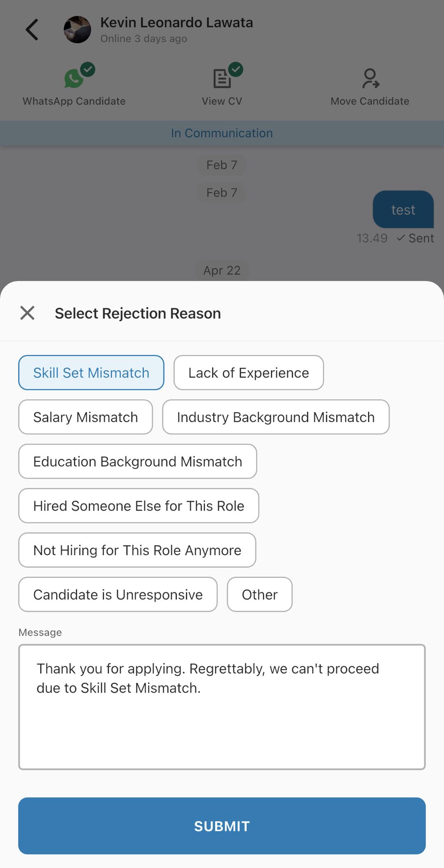The image size is (444, 868).
Task: Choose the Other reason chip
Action: 260,595
